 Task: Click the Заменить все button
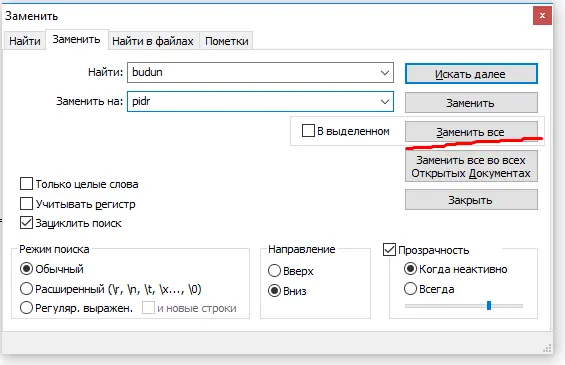click(x=471, y=132)
